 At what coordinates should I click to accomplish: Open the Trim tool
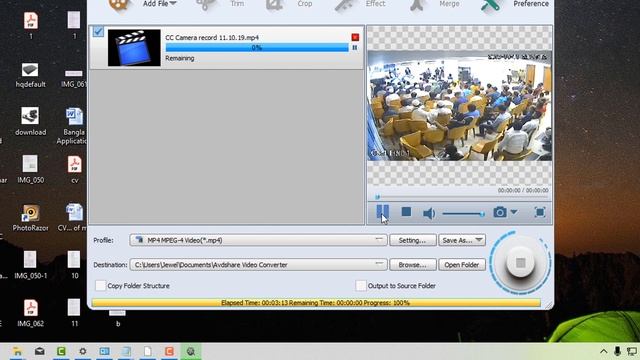click(220, 4)
